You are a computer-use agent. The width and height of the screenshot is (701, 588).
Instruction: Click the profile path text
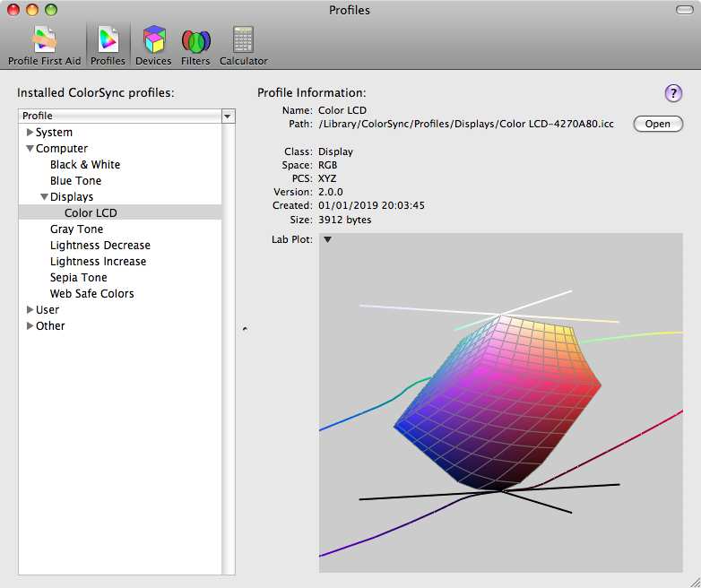466,124
